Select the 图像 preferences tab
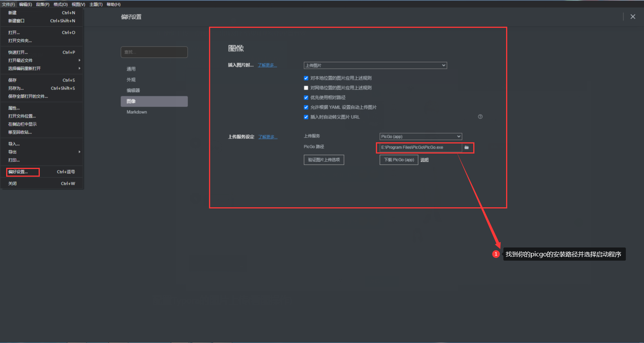The width and height of the screenshot is (644, 343). coord(154,101)
